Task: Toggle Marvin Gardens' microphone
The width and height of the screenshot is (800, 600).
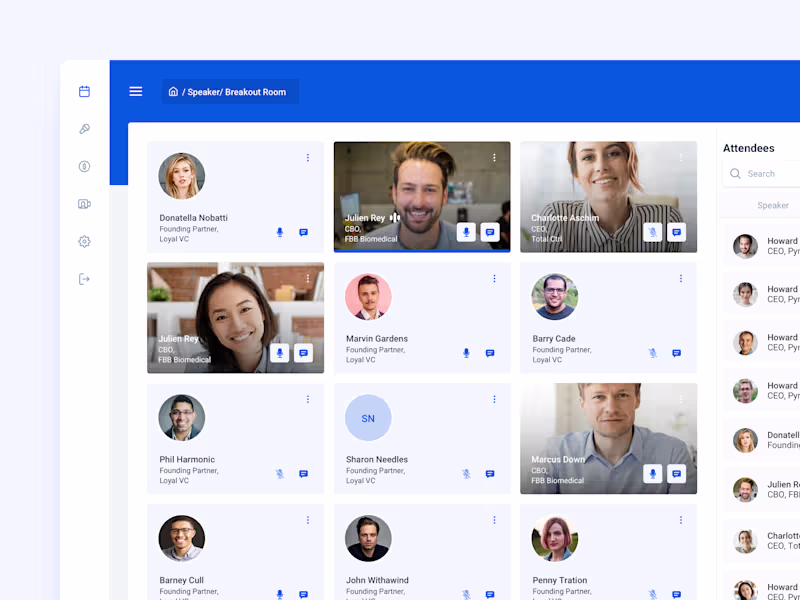Action: click(466, 353)
